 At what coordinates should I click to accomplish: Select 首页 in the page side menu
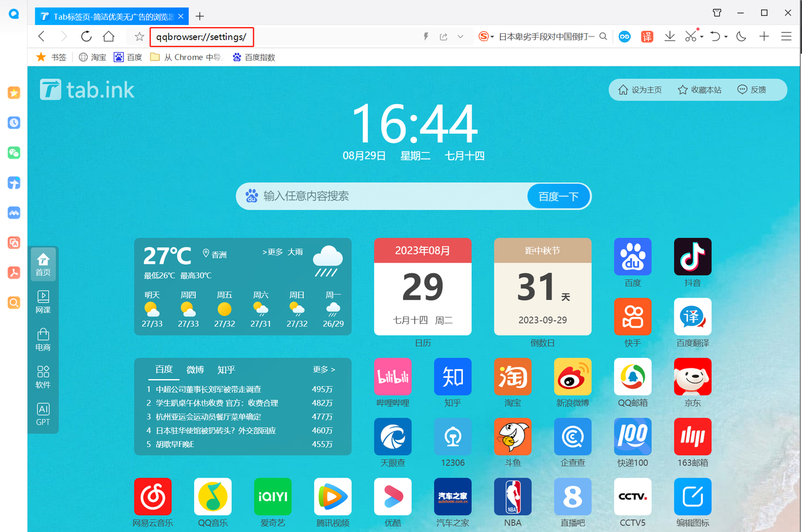click(43, 264)
